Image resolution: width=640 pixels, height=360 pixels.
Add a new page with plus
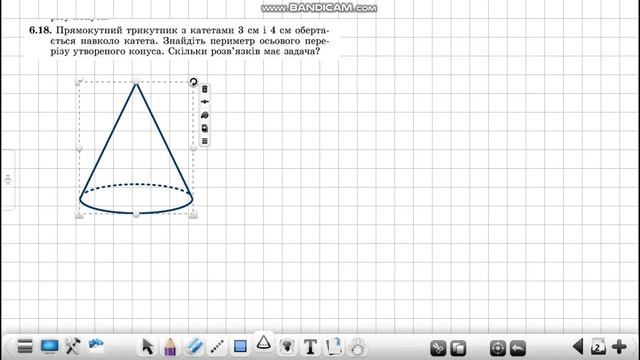coord(619,347)
